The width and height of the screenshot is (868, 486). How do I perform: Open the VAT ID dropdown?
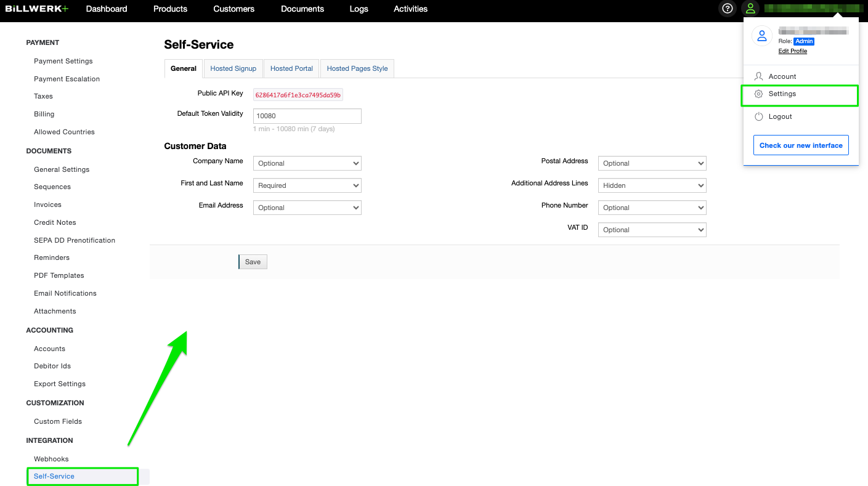click(652, 230)
